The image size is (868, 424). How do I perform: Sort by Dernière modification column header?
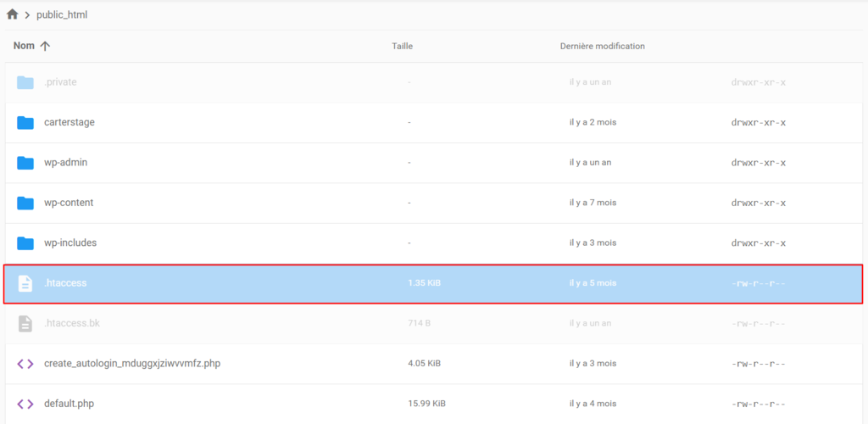[x=603, y=47]
